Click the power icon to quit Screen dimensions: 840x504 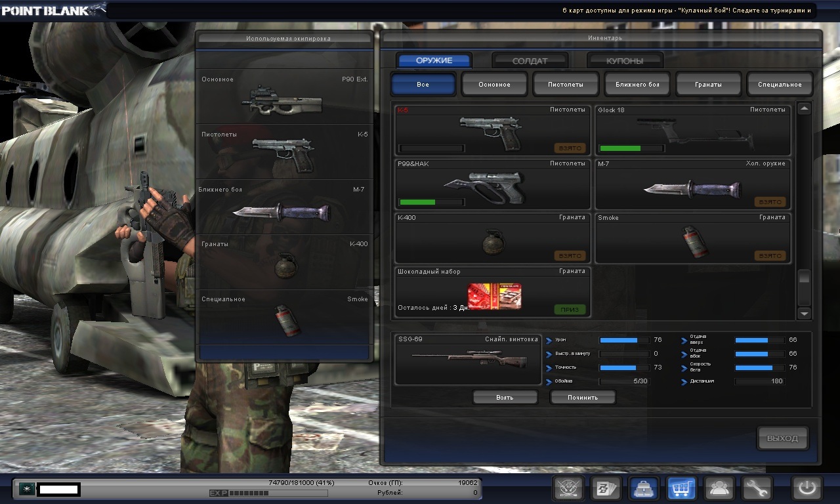807,488
